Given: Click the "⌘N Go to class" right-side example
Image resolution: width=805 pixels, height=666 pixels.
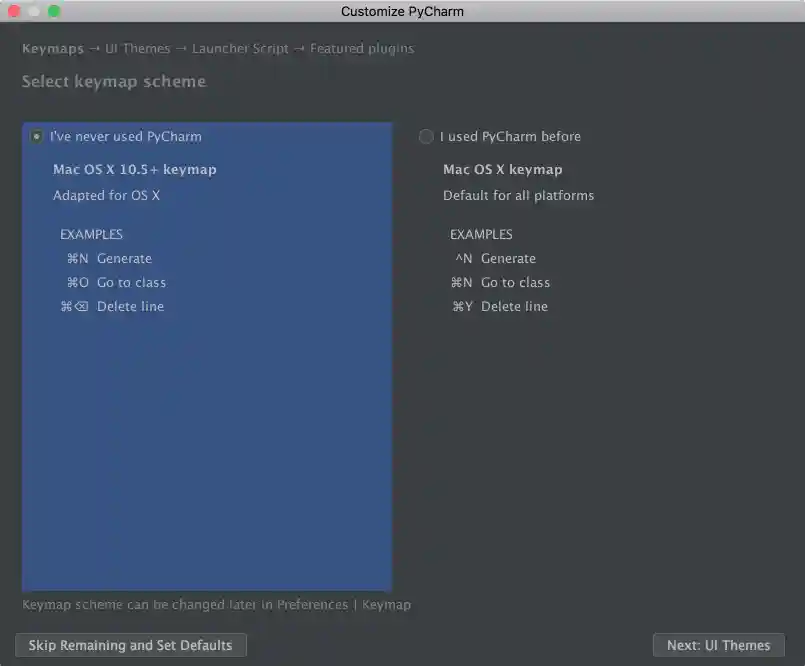Looking at the screenshot, I should pyautogui.click(x=501, y=282).
